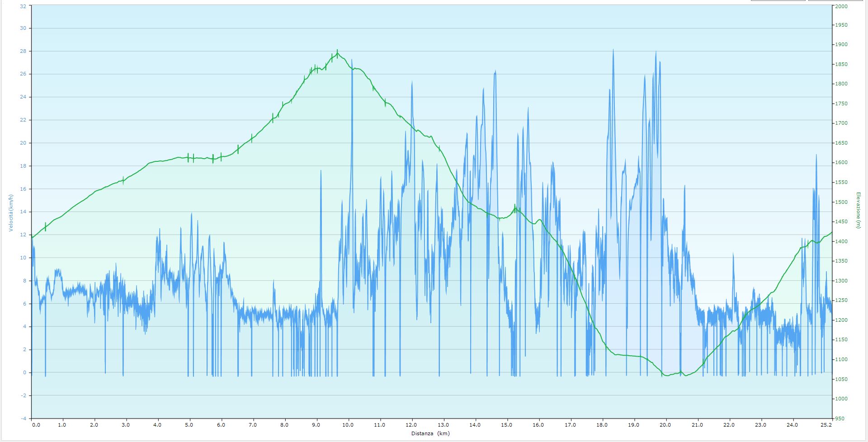Screen dimensions: 868x442
Task: Click the Velocità (km/h) axis title
Action: [x=11, y=212]
